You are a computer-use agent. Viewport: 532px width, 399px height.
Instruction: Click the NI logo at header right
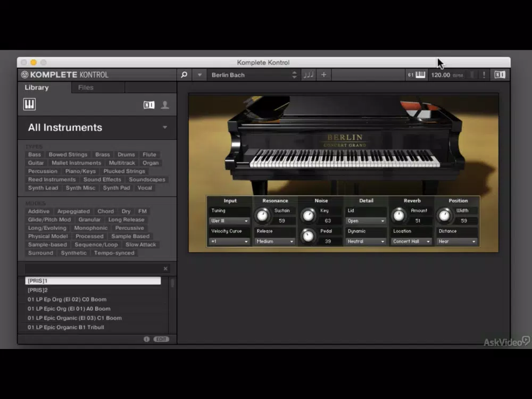pyautogui.click(x=500, y=74)
